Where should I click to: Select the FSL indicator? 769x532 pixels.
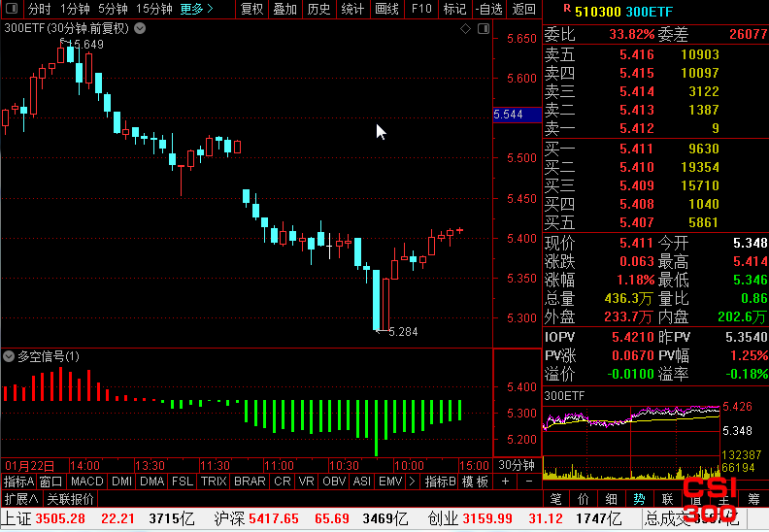click(183, 482)
